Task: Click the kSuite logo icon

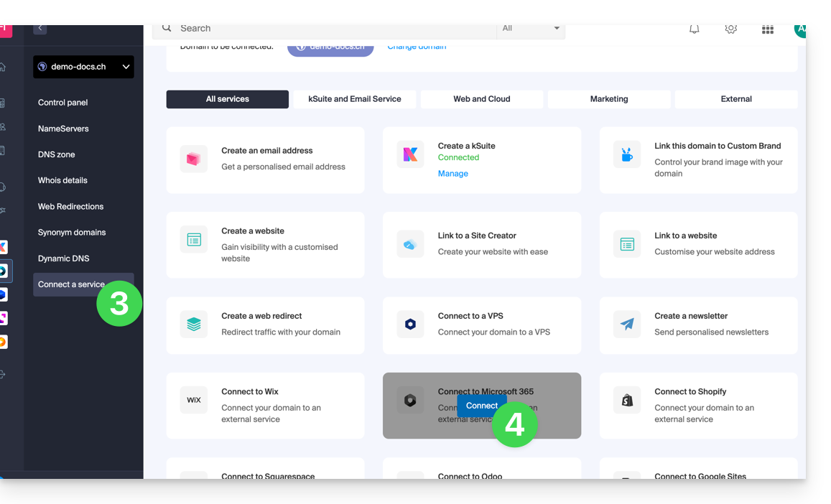Action: 410,154
